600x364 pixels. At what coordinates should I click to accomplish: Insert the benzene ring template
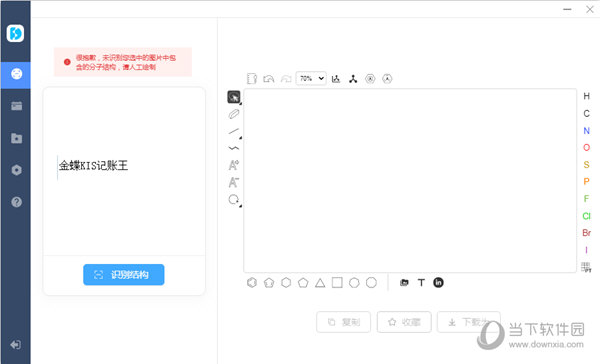(x=252, y=282)
